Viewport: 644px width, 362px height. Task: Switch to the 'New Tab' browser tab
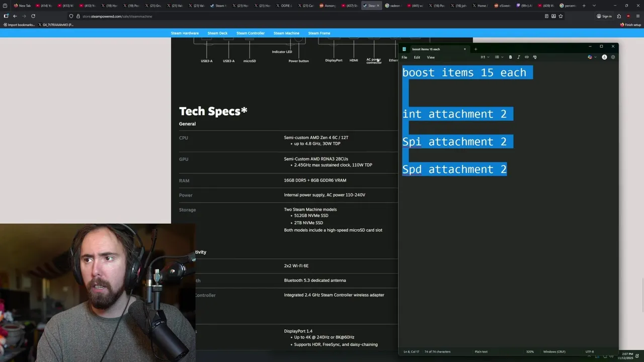[x=22, y=6]
